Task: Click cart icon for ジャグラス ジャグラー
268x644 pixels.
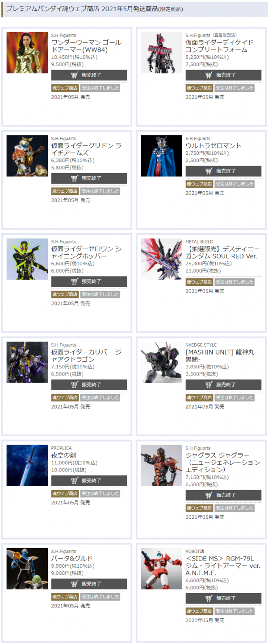Action: (209, 495)
